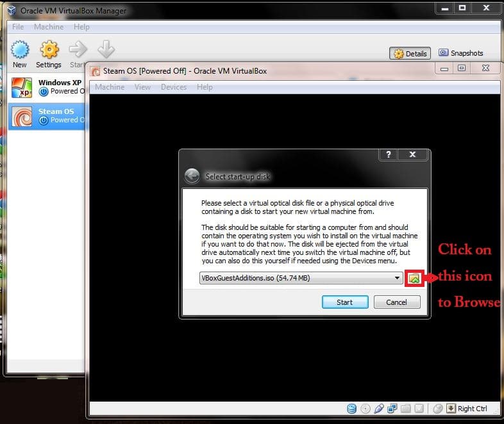Open the View menu in Steam OS window
The height and width of the screenshot is (424, 504).
[143, 87]
